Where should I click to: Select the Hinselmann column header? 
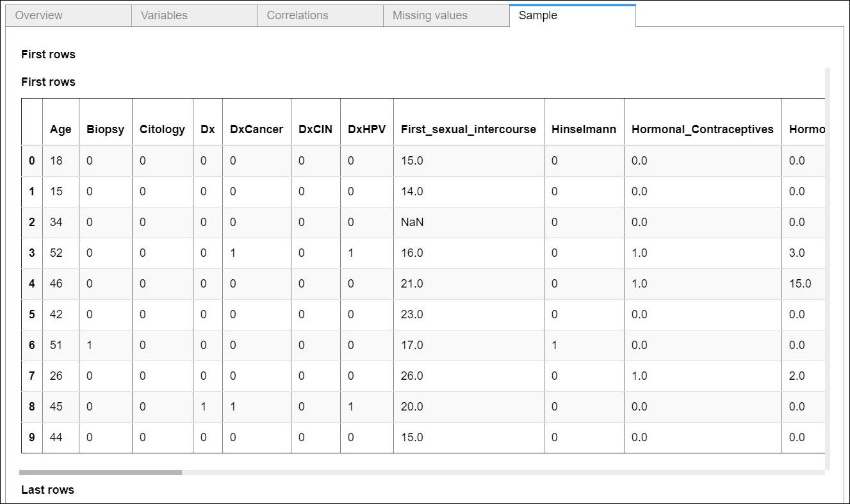pyautogui.click(x=583, y=129)
